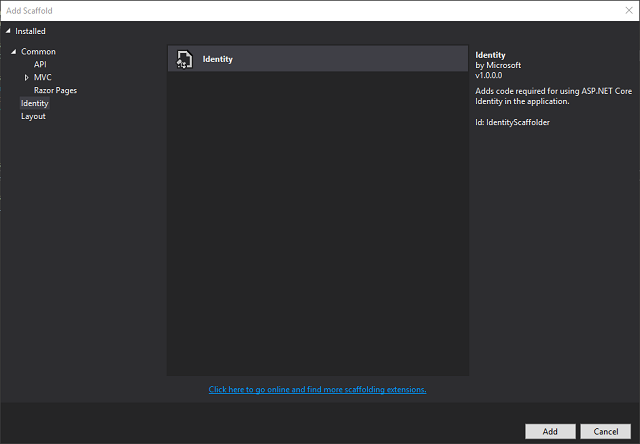Select the Common category

[38, 51]
